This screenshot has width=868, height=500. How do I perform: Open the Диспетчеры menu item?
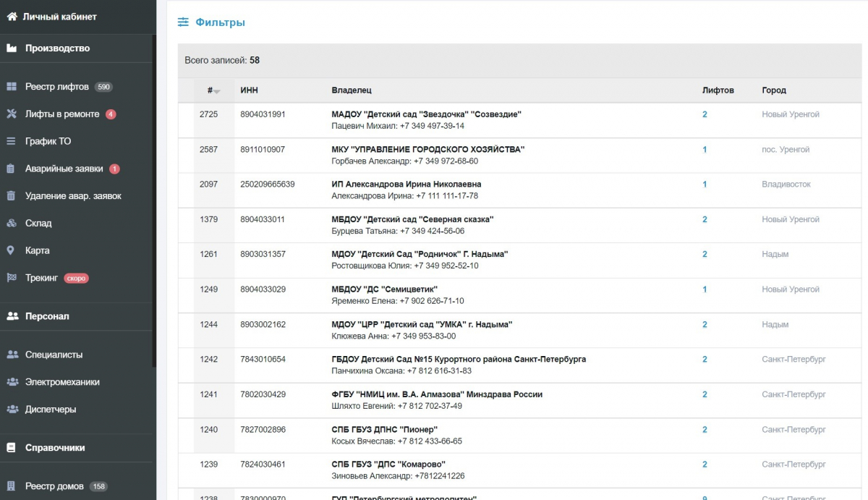pos(51,410)
